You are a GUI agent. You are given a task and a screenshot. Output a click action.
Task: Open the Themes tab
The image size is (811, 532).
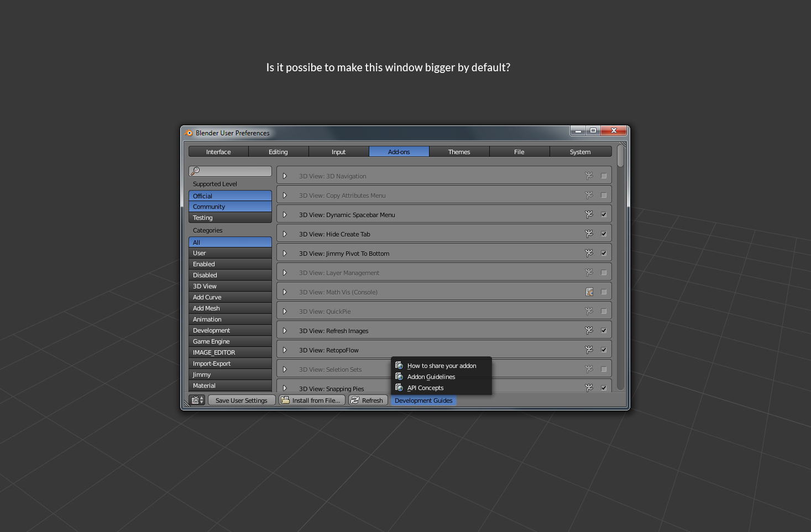(459, 152)
